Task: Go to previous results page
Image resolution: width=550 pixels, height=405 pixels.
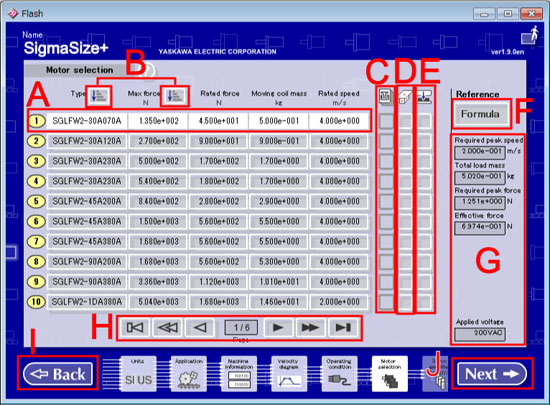Action: pyautogui.click(x=200, y=328)
